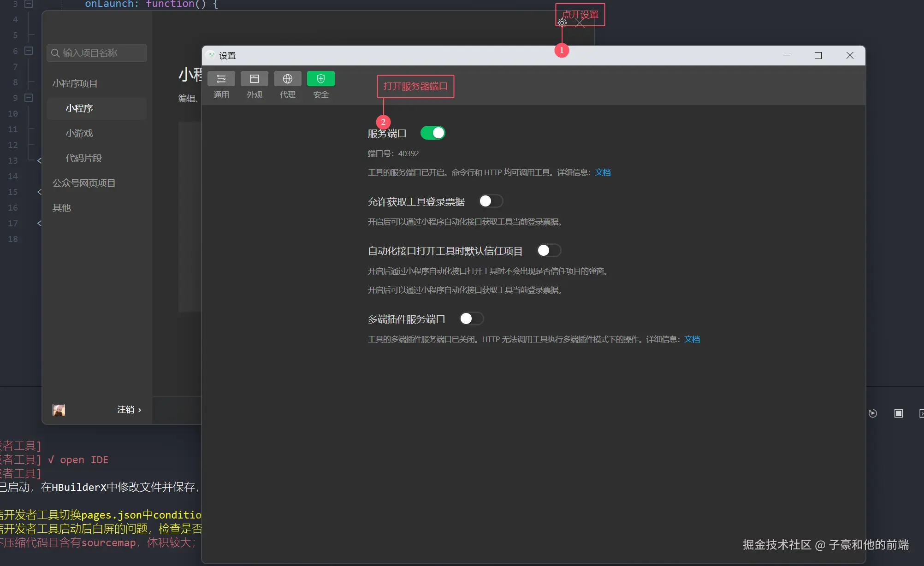The width and height of the screenshot is (924, 566).
Task: Open the 通用 general settings icon
Action: point(221,79)
